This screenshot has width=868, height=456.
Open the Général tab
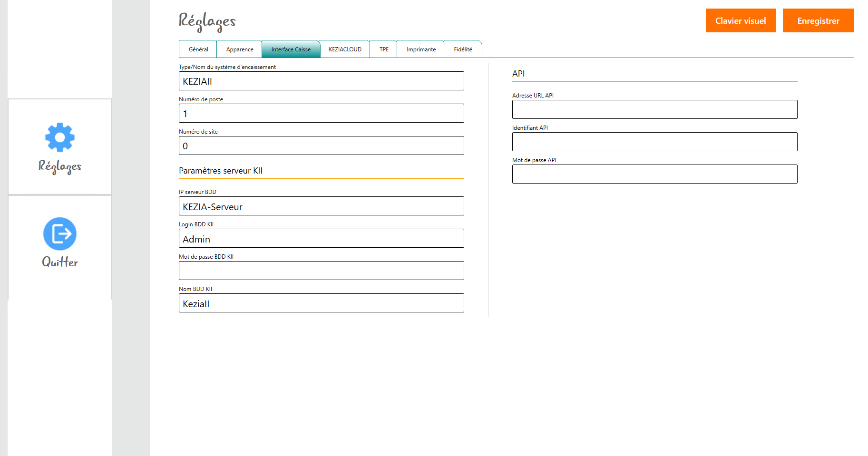[x=198, y=49]
